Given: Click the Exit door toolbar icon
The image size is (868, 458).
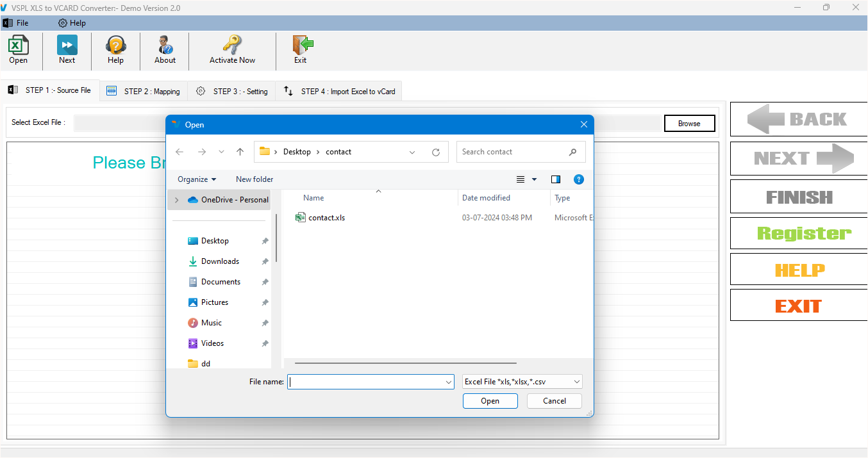Looking at the screenshot, I should pyautogui.click(x=302, y=45).
